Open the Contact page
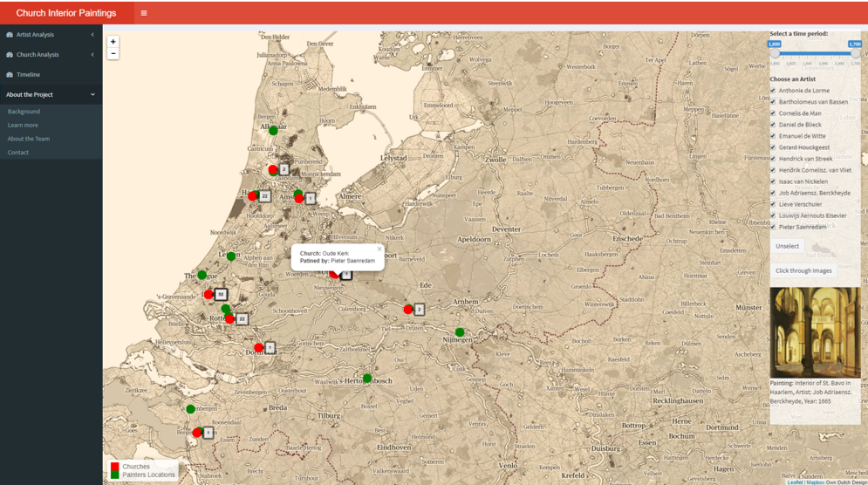Viewport: 868px width, 485px height. (18, 153)
